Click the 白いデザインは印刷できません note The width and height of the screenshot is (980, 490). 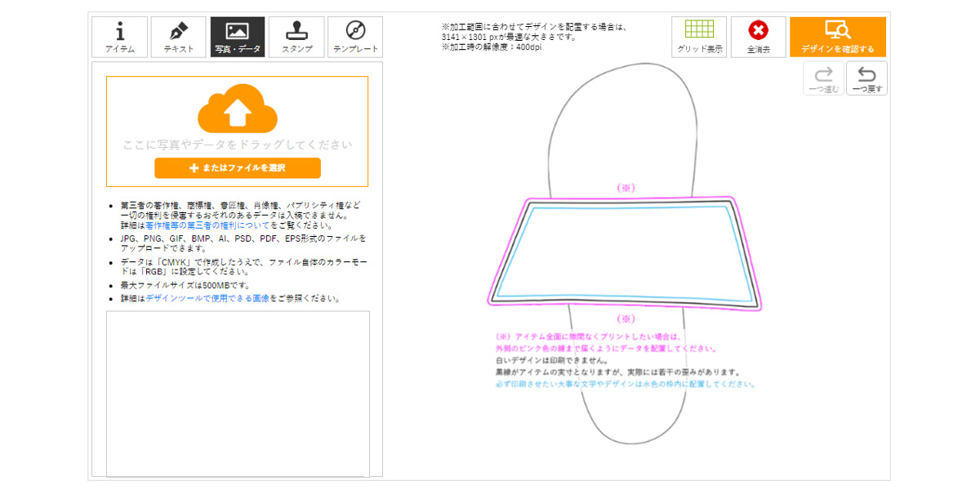click(551, 360)
